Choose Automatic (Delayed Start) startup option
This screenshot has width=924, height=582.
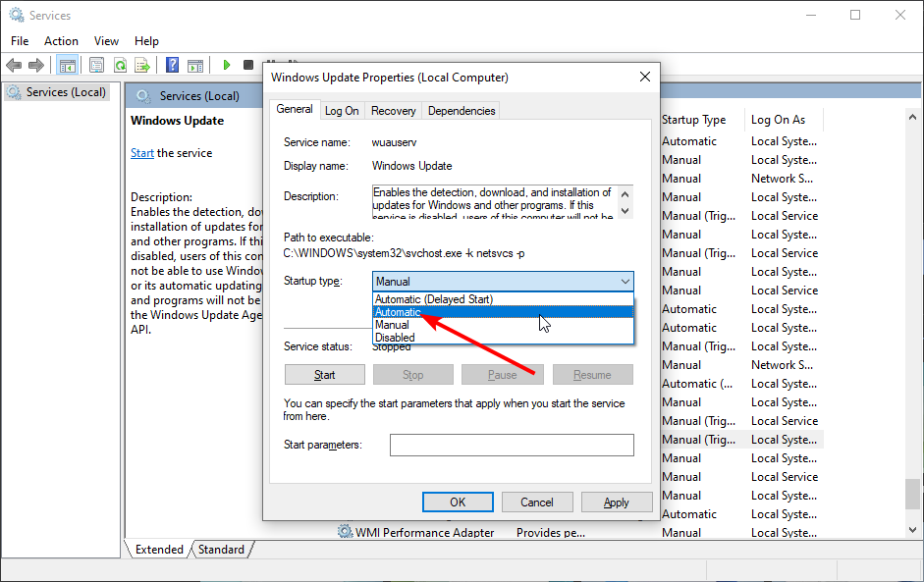tap(504, 299)
